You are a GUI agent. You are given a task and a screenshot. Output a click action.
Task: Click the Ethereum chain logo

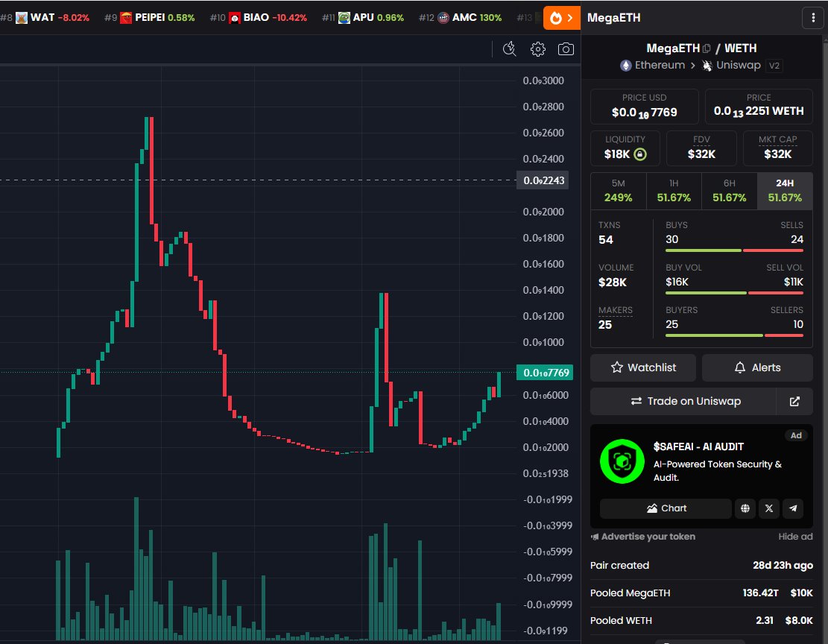point(626,66)
